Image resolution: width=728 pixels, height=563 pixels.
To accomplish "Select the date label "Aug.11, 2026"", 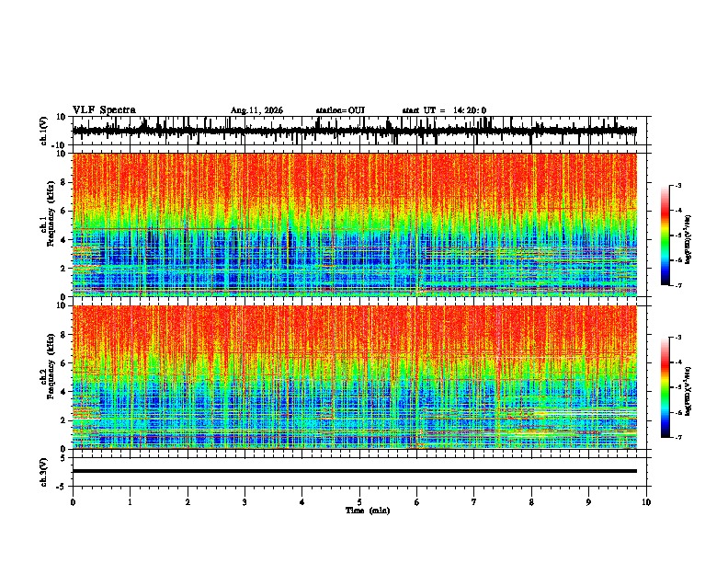I will pos(256,110).
